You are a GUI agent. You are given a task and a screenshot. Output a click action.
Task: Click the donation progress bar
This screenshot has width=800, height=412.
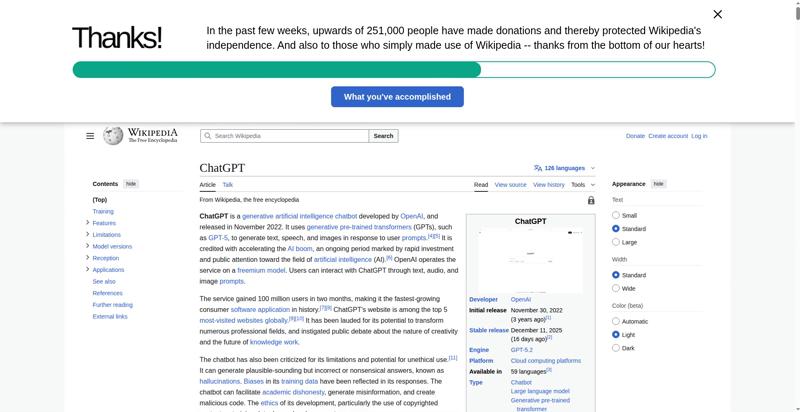pyautogui.click(x=393, y=70)
